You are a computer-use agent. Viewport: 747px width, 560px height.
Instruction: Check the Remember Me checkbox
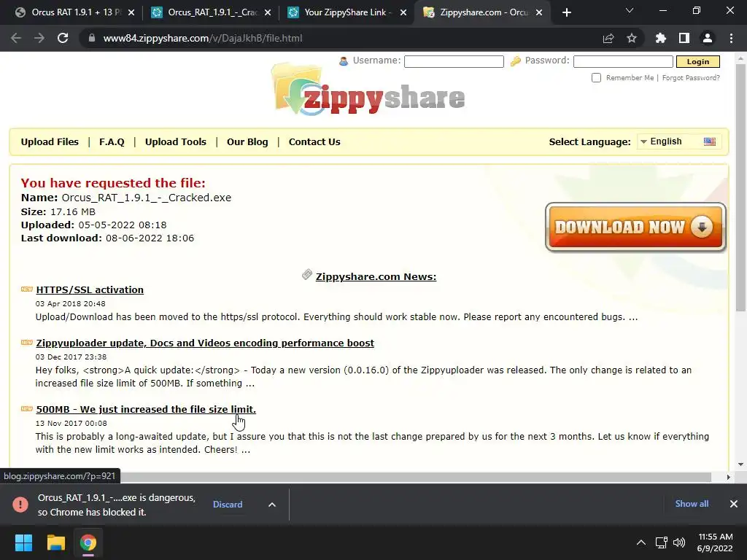pyautogui.click(x=596, y=77)
